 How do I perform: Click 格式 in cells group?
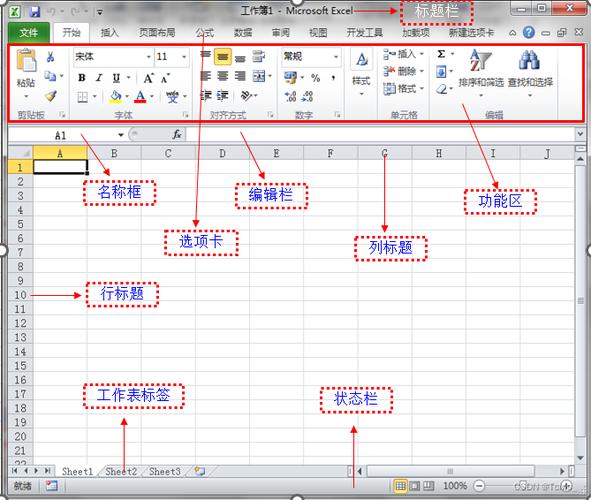tap(404, 89)
